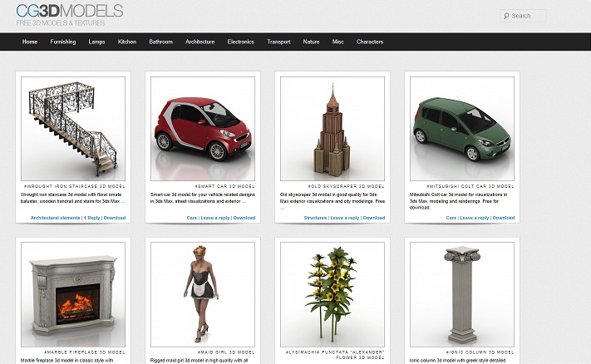Click the search magnifier icon

506,16
